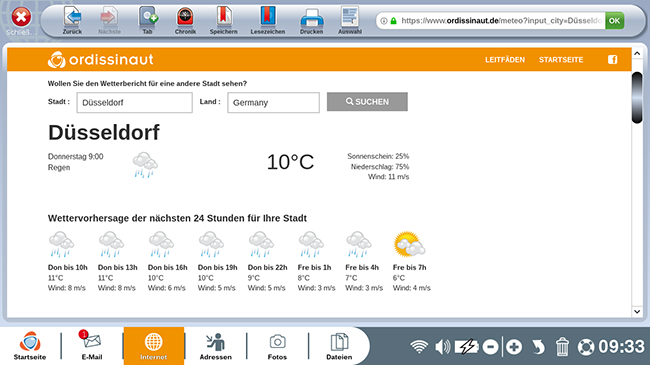Click the Don bis 16h forecast icon
This screenshot has height=365, width=650.
point(161,244)
